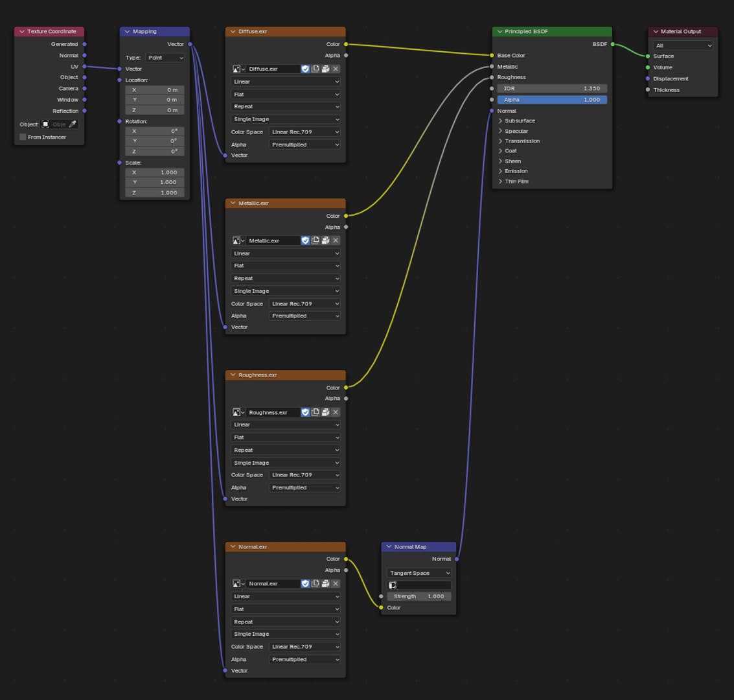Open Roughness.exr Repeat extension dropdown
Image resolution: width=734 pixels, height=700 pixels.
point(286,450)
